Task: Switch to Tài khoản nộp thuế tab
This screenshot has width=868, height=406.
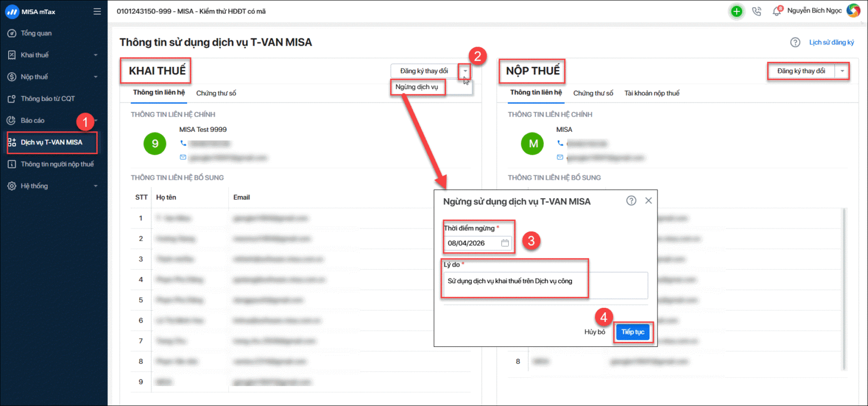Action: pos(652,93)
